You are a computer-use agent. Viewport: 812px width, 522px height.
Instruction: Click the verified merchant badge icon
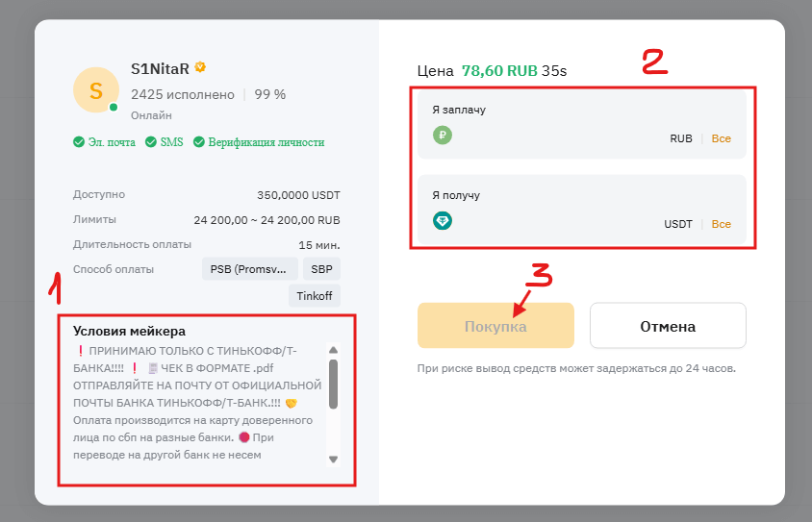[x=201, y=67]
